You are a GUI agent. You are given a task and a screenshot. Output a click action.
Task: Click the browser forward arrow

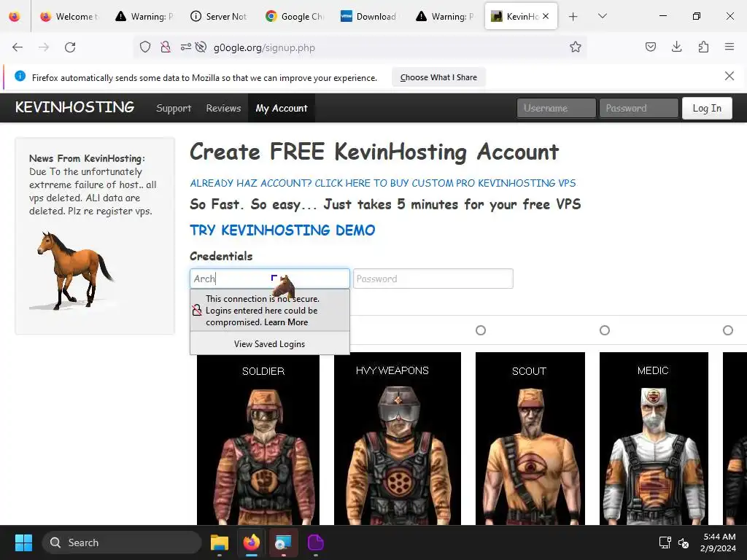(x=44, y=47)
